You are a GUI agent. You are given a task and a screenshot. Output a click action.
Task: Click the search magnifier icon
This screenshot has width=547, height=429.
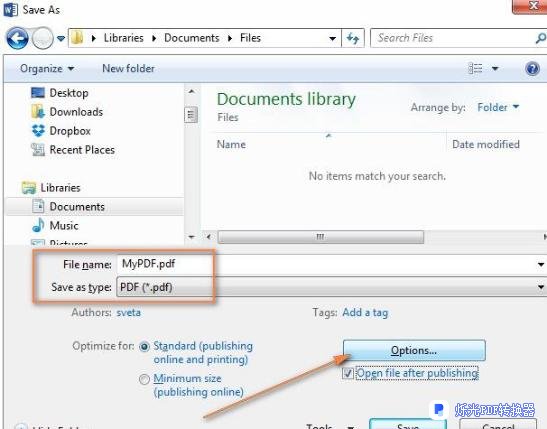(x=541, y=38)
